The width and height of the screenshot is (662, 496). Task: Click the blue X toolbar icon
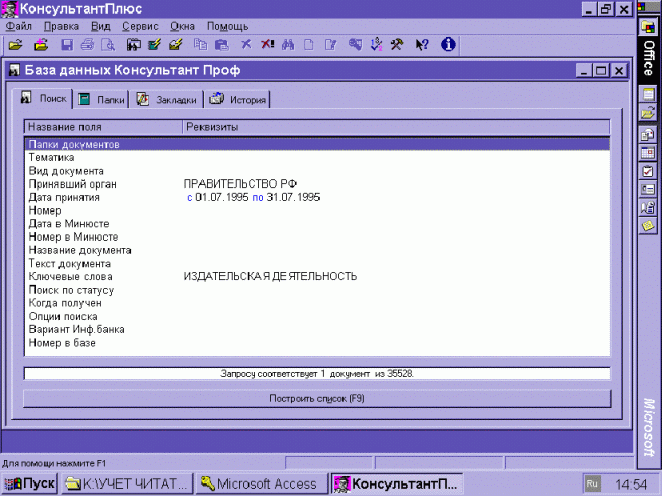click(x=246, y=44)
